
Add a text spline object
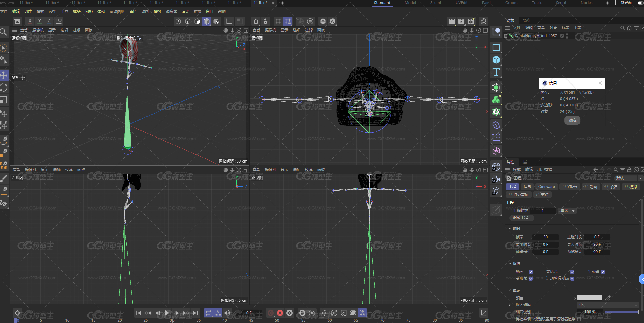pyautogui.click(x=496, y=72)
